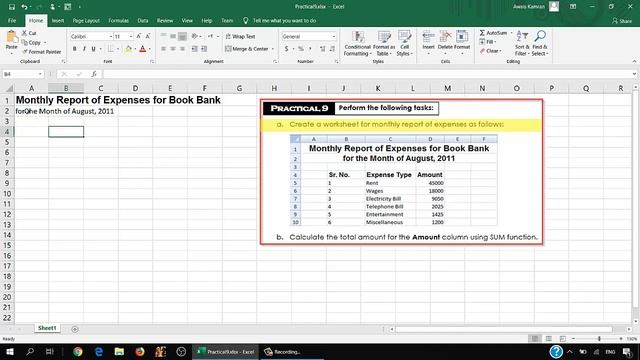Open Sort & Filter menu

coord(522,43)
